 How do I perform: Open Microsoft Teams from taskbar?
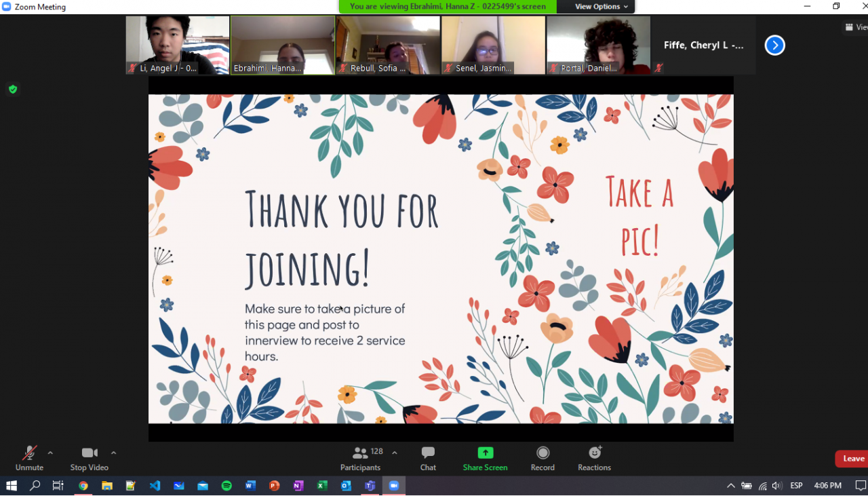click(370, 486)
